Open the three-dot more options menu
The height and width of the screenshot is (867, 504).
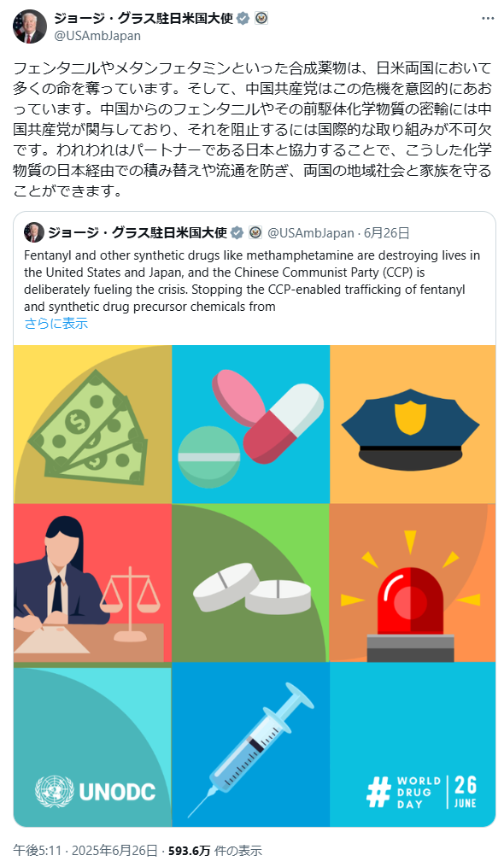pos(488,18)
